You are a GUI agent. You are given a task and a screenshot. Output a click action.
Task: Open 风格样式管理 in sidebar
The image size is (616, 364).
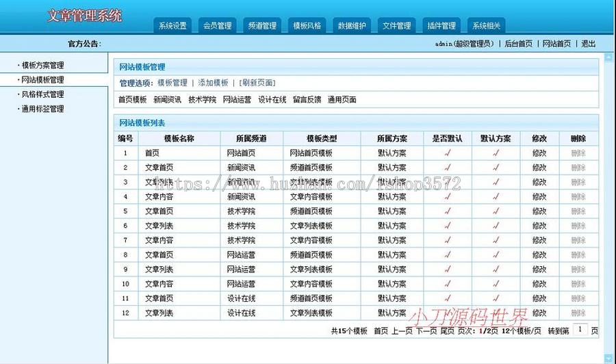pyautogui.click(x=42, y=94)
